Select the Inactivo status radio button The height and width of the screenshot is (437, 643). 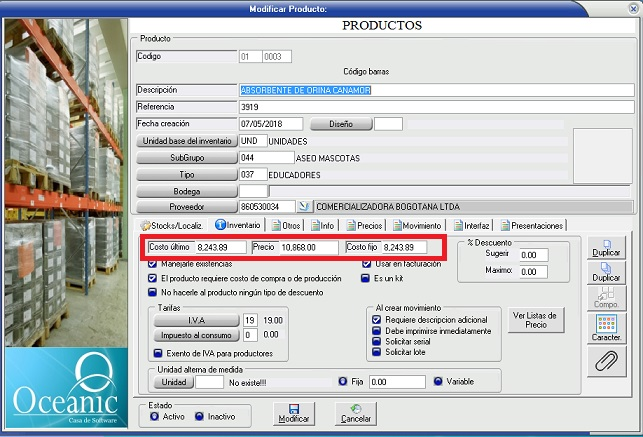tap(198, 417)
